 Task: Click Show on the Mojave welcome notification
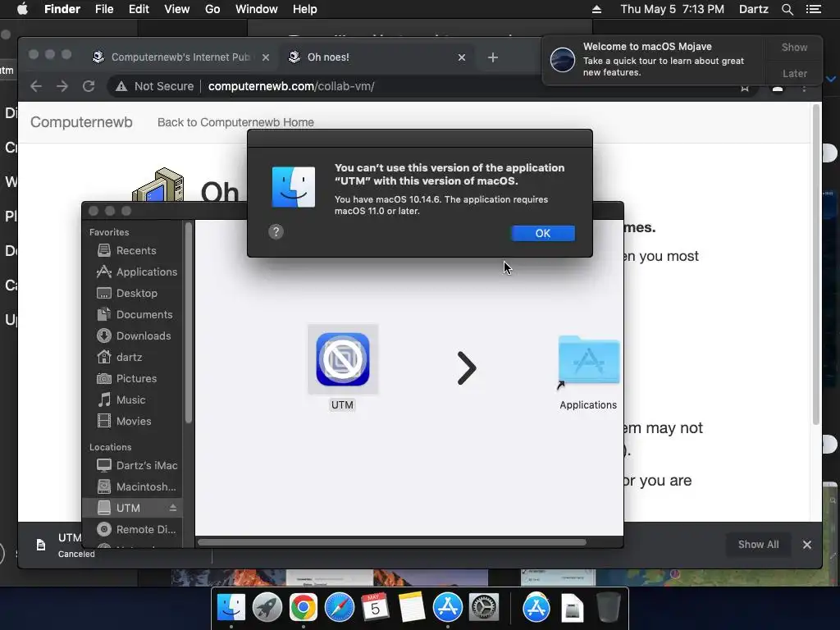coord(794,47)
